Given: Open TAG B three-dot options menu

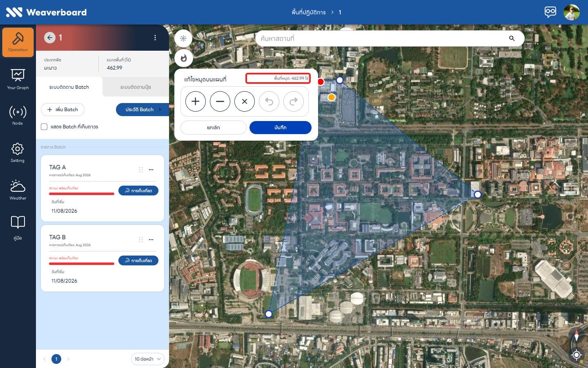Looking at the screenshot, I should point(151,240).
